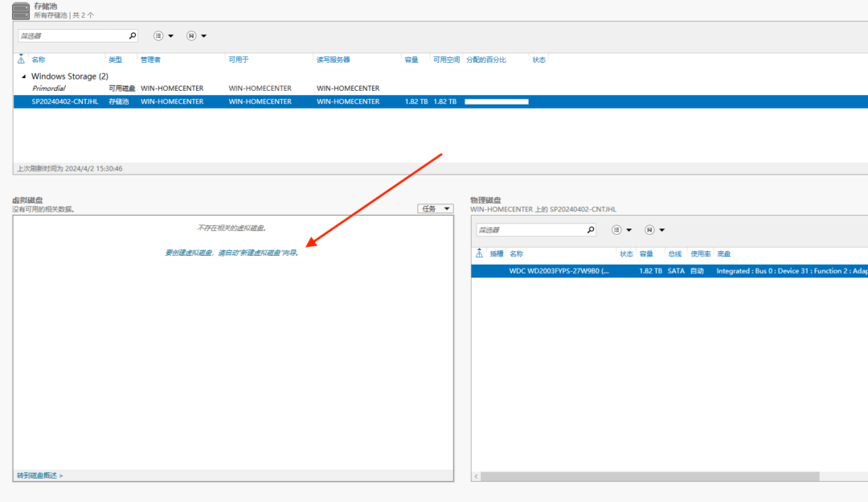Image resolution: width=868 pixels, height=502 pixels.
Task: Open the save query icon in physical disks
Action: (649, 230)
